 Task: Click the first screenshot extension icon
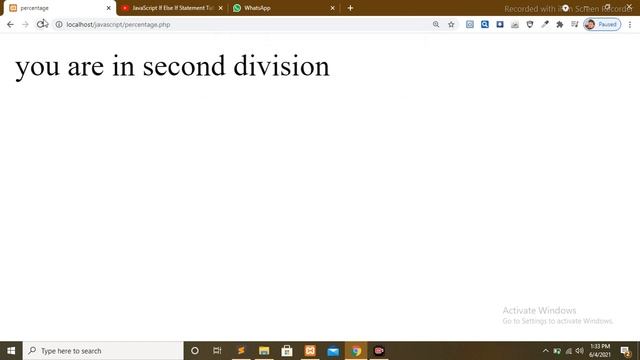pos(470,24)
